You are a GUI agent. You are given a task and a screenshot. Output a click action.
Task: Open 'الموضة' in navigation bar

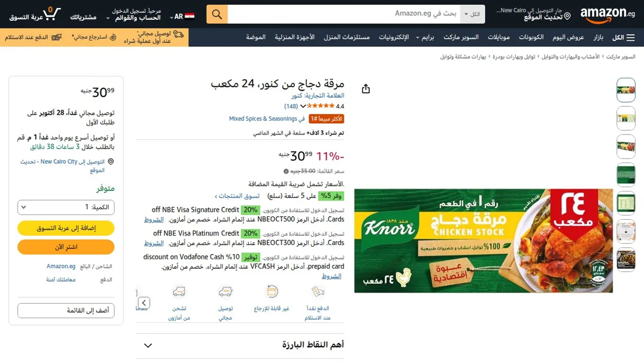[x=256, y=38]
